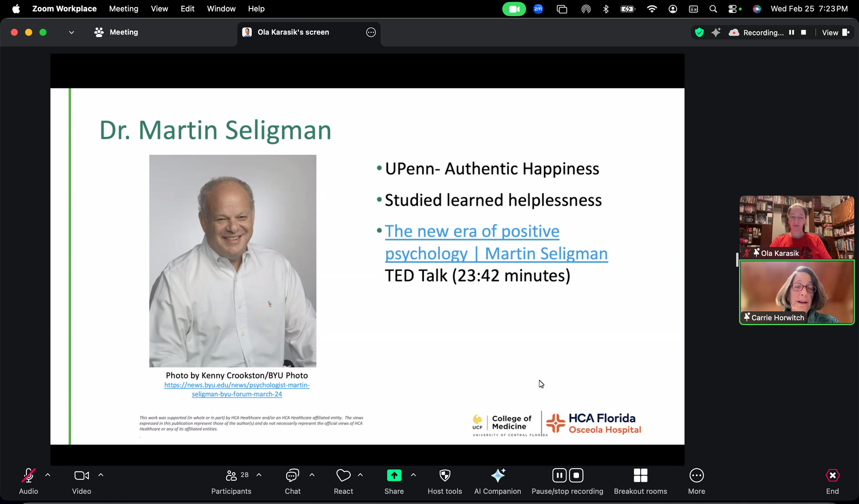Click the green Share screen button
859x504 pixels.
pos(394,476)
